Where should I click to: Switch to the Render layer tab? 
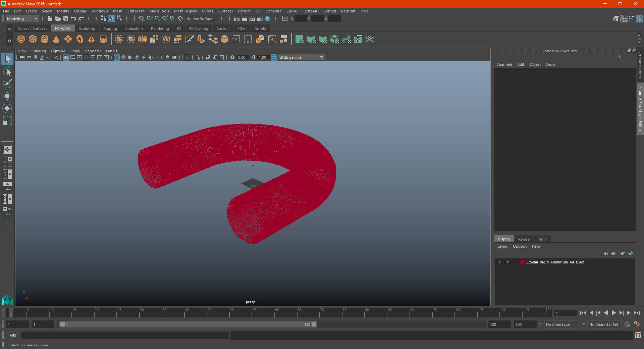click(524, 239)
